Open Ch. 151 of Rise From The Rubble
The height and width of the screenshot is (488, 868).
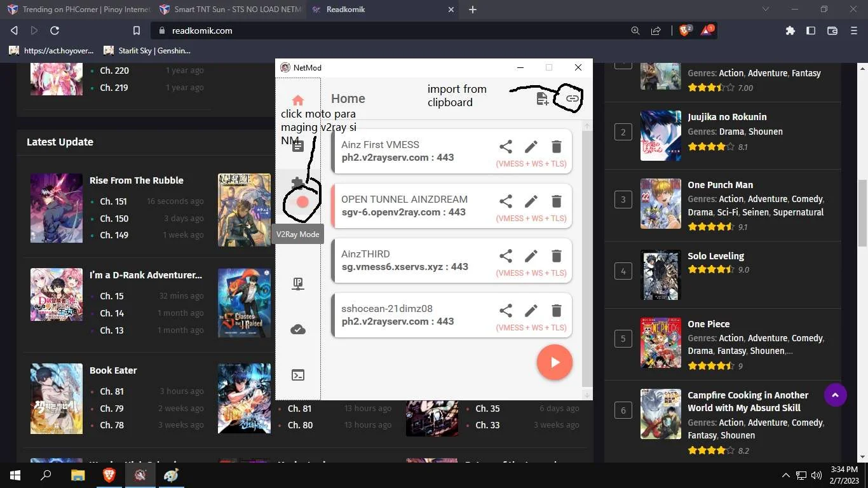pyautogui.click(x=114, y=201)
